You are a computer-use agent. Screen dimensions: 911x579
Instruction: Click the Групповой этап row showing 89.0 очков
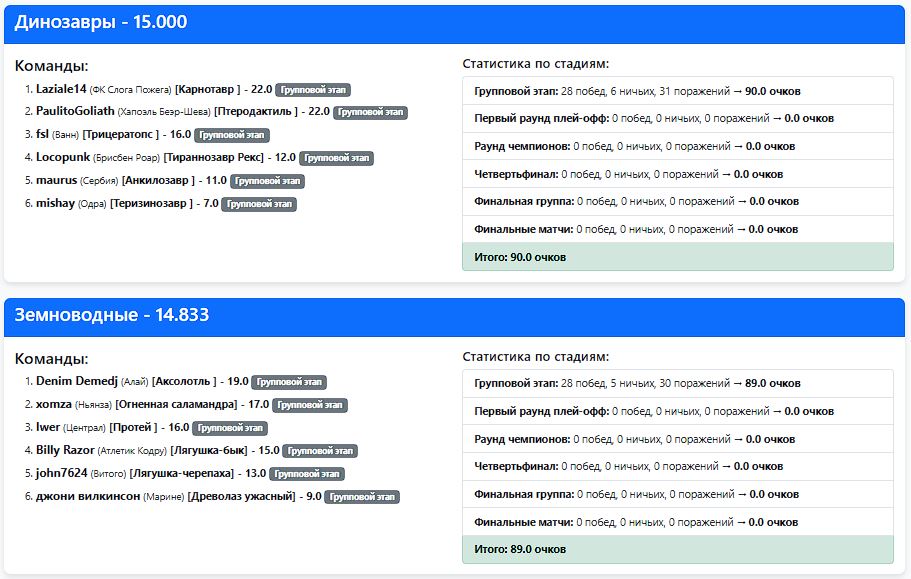677,383
